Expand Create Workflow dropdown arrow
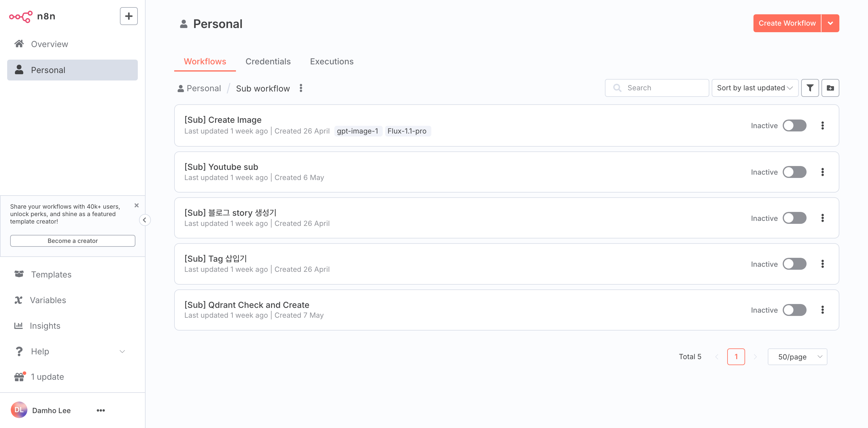 click(x=830, y=23)
